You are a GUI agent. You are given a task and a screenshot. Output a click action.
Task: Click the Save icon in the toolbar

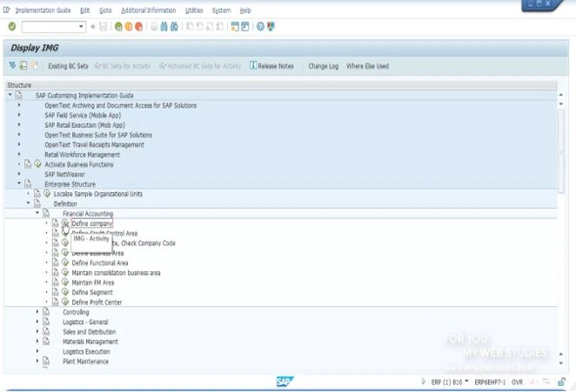(104, 27)
